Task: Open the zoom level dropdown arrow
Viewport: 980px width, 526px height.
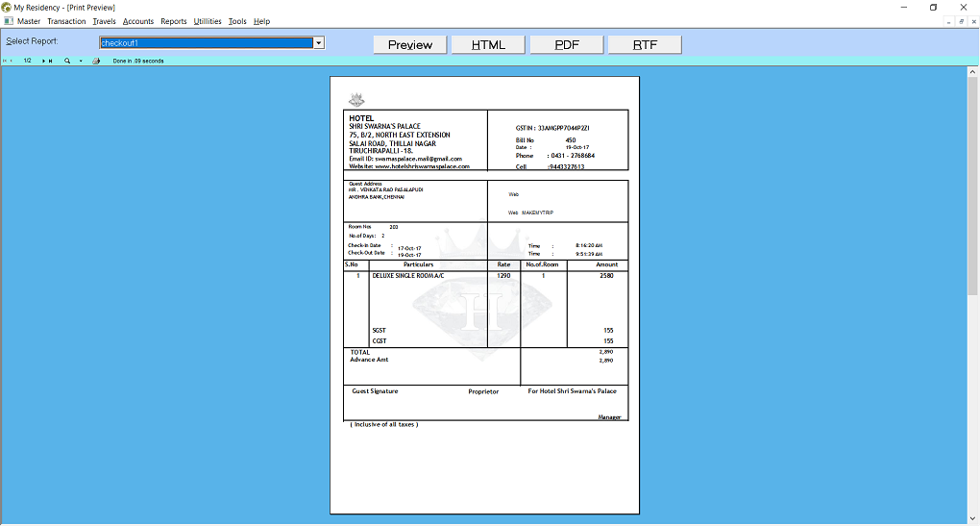Action: coord(81,61)
